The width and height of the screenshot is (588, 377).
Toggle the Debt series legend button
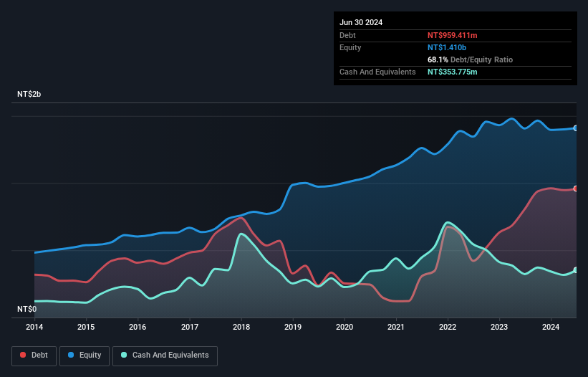click(x=34, y=355)
